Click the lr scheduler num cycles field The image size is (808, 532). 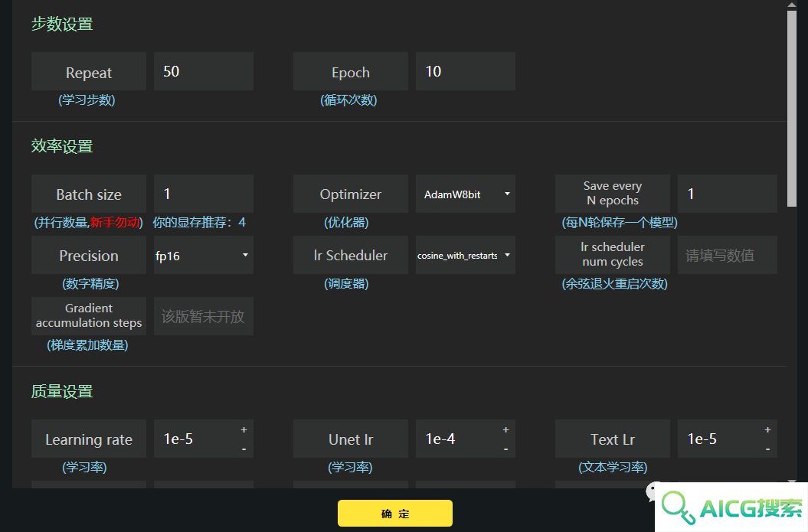(727, 255)
